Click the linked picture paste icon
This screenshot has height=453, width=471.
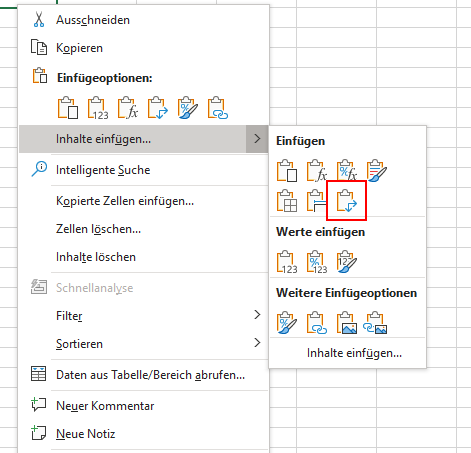click(375, 323)
